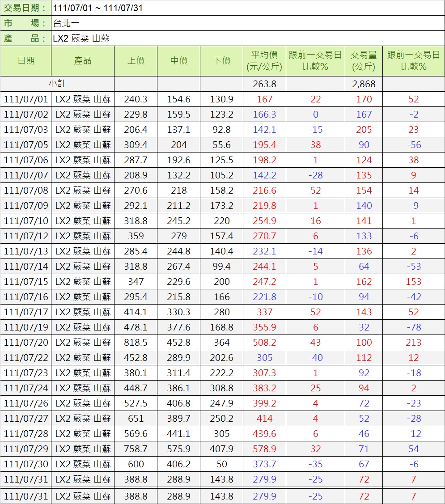The width and height of the screenshot is (445, 504).
Task: Select the middle price 575.9 cell
Action: (x=178, y=449)
